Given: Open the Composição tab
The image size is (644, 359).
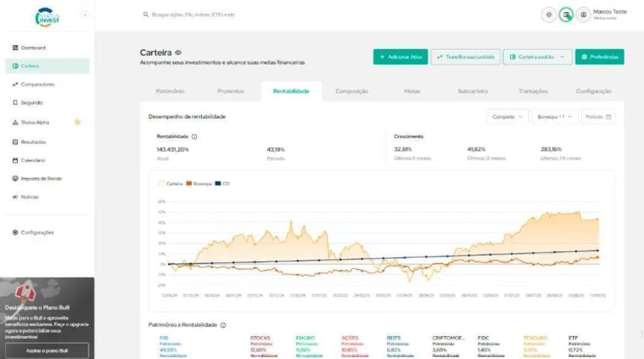Looking at the screenshot, I should [352, 91].
